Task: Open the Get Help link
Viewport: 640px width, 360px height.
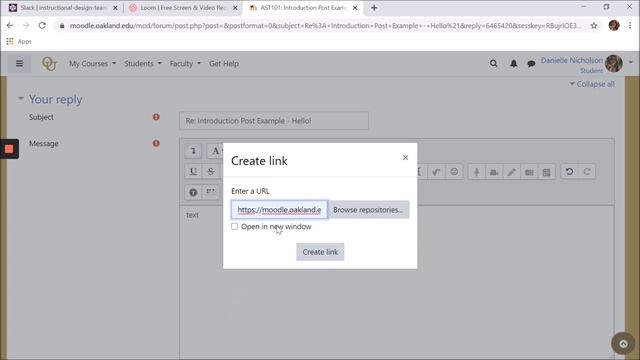Action: pyautogui.click(x=224, y=64)
